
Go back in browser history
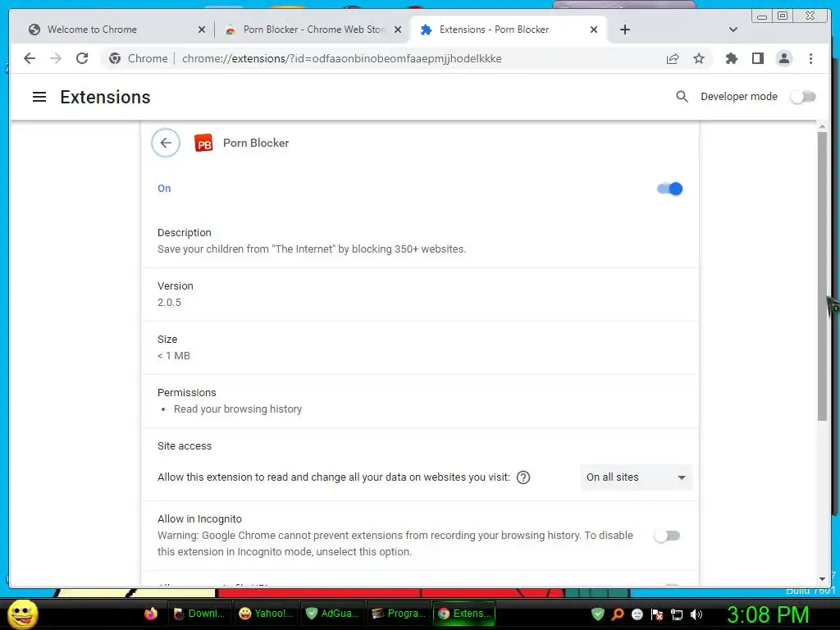tap(30, 58)
